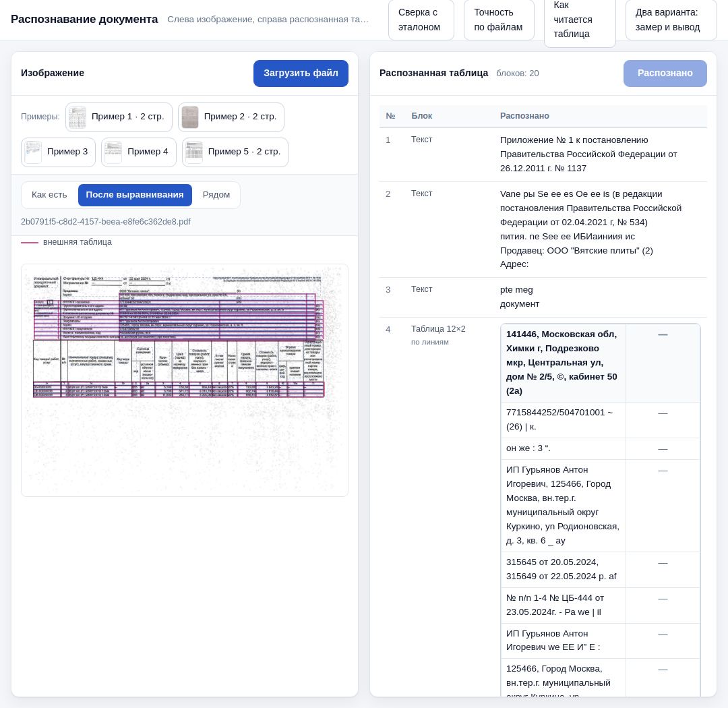Load the Пример 1 sample
728x708 pixels.
click(119, 117)
